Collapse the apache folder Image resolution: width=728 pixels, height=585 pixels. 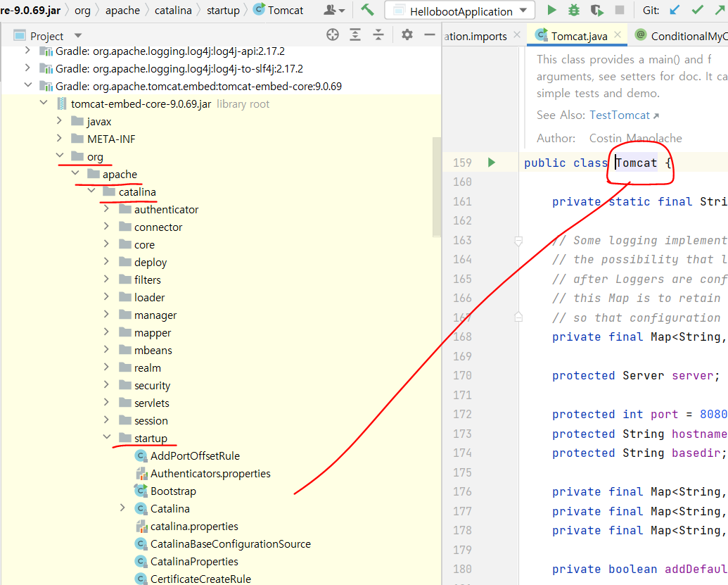(x=75, y=173)
